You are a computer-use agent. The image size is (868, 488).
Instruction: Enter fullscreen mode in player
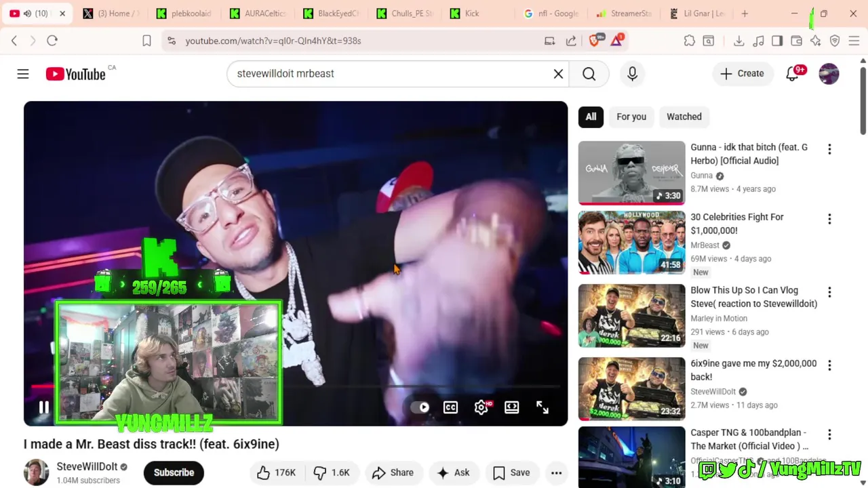[542, 407]
